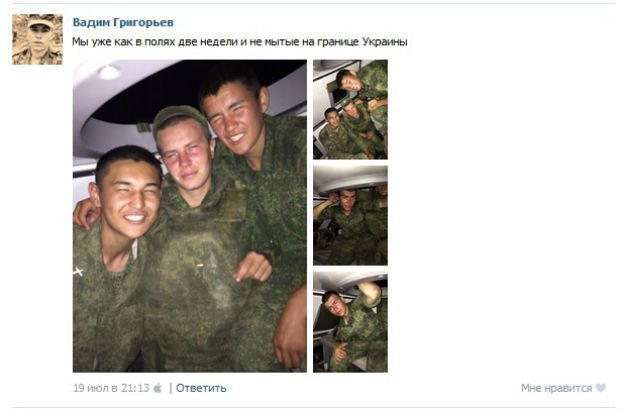This screenshot has width=620, height=410.
Task: Click the heart icon beside Мне нравится
Action: (x=600, y=388)
